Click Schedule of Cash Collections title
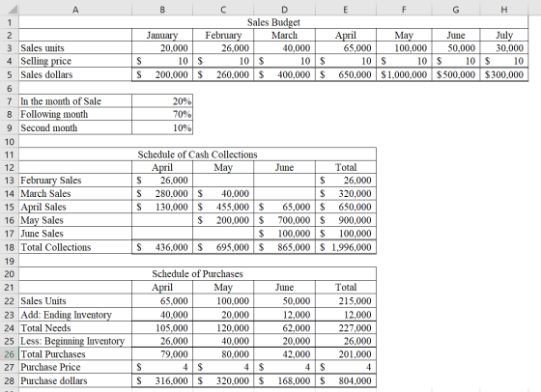 pyautogui.click(x=197, y=154)
